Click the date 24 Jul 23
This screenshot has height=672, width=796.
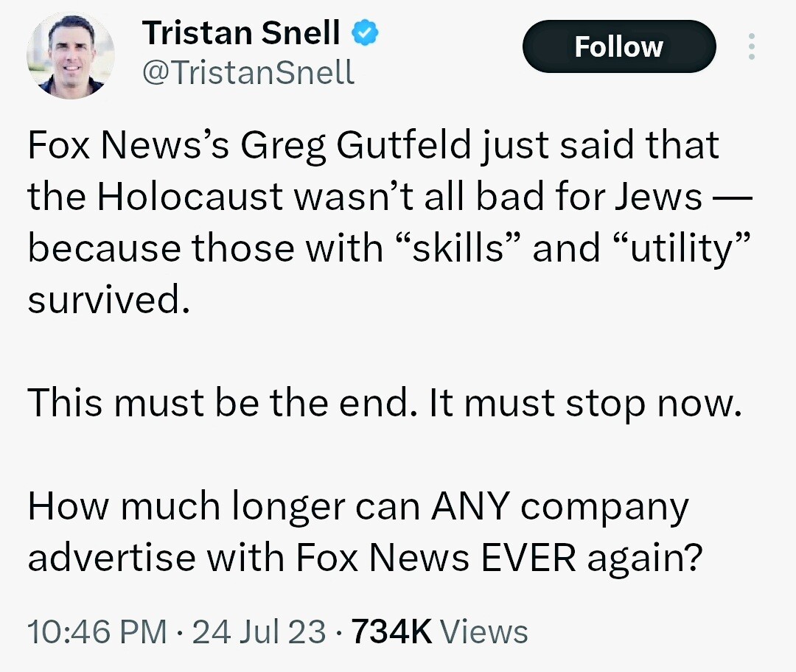(258, 632)
